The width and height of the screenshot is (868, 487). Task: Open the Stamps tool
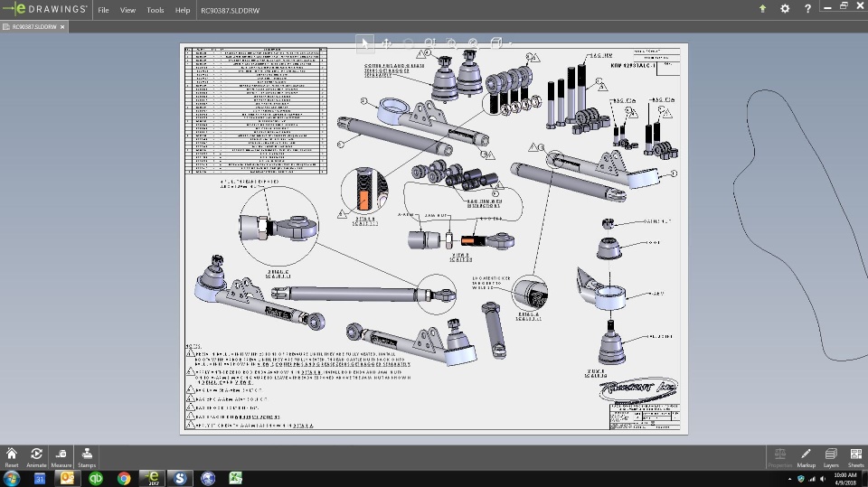(x=87, y=457)
